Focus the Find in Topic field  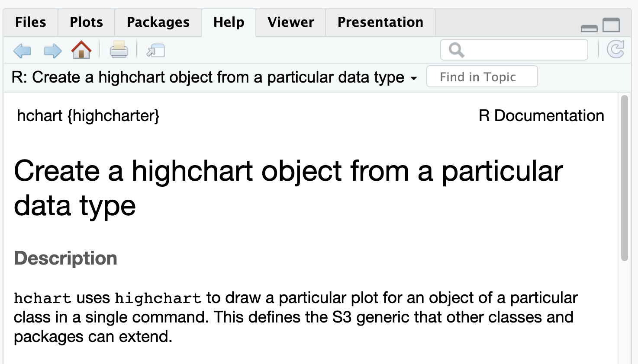(x=482, y=77)
